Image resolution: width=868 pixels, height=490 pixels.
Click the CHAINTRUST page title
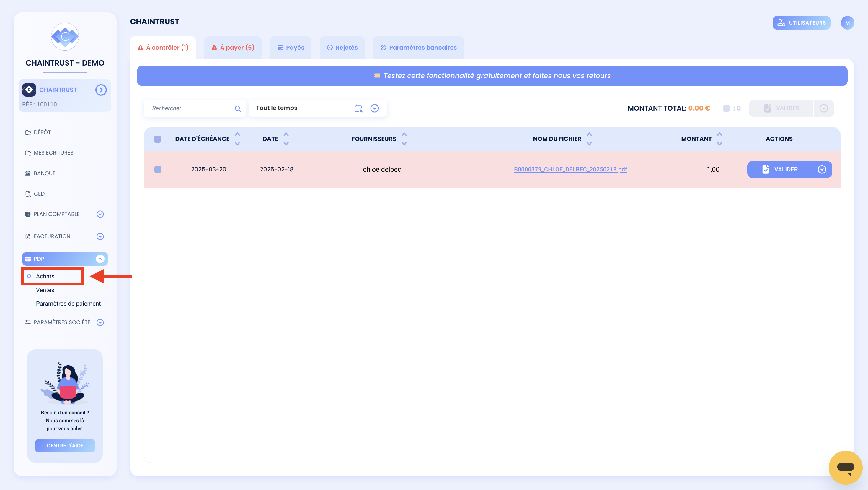pos(155,22)
